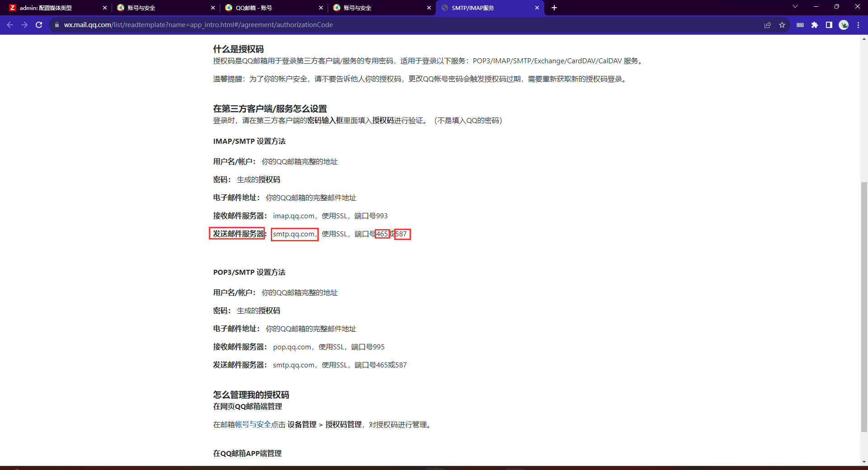The image size is (868, 470).
Task: Go back to the previous page
Action: pos(10,25)
